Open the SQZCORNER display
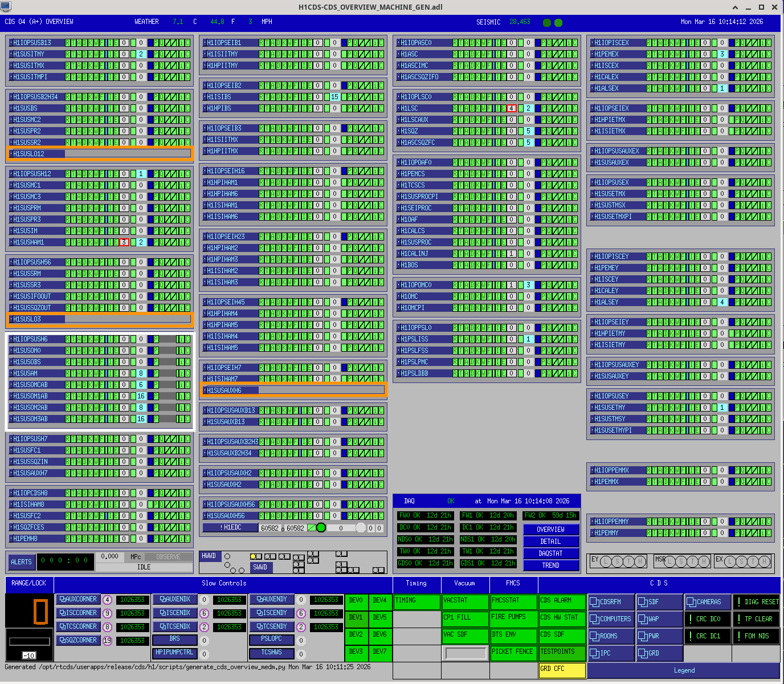 [x=77, y=641]
